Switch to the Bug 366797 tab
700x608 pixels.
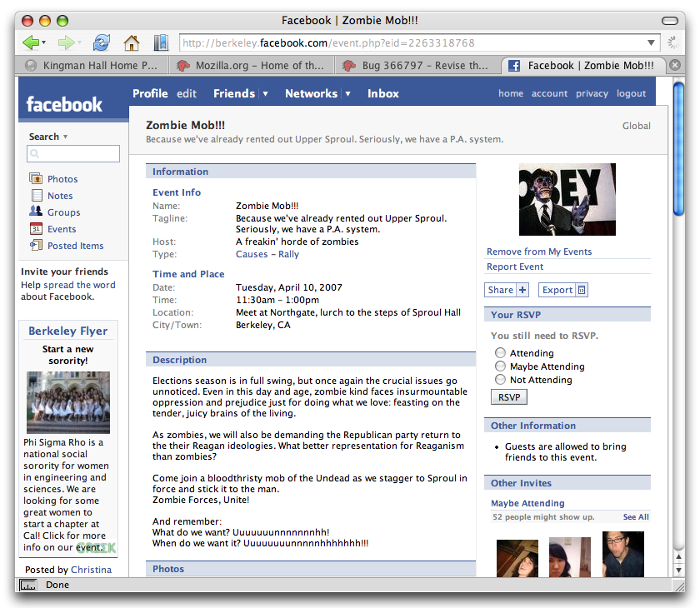point(417,66)
